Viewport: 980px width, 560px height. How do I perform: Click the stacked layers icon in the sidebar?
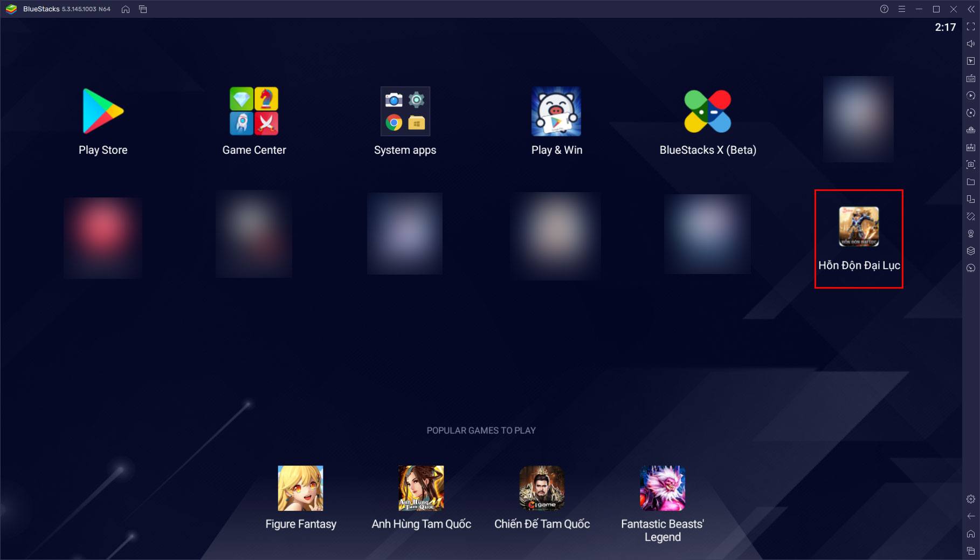click(x=971, y=251)
